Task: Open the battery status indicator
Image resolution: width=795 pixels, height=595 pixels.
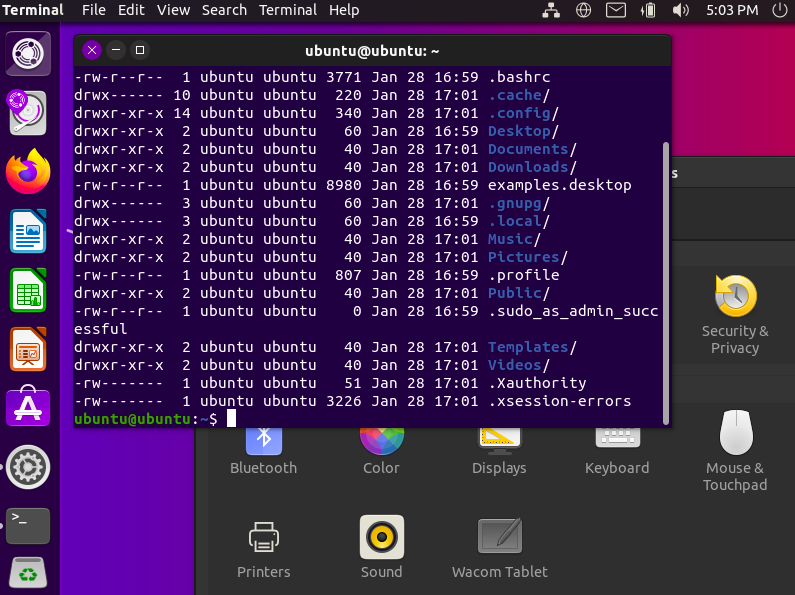Action: (x=648, y=10)
